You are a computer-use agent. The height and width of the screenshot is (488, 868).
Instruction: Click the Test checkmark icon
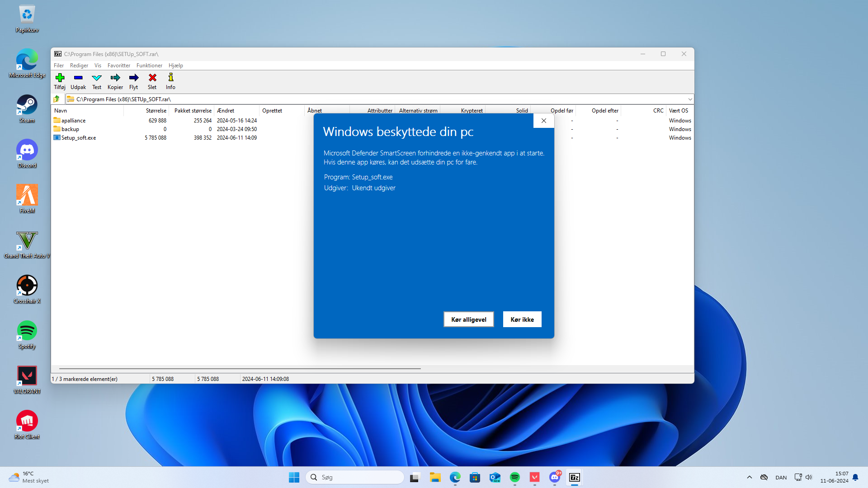97,78
